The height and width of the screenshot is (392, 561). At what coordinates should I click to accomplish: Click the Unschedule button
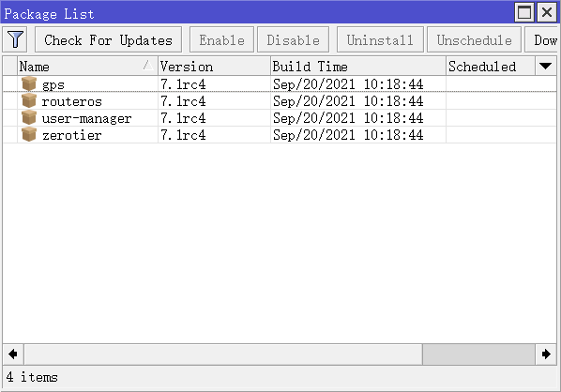(474, 39)
